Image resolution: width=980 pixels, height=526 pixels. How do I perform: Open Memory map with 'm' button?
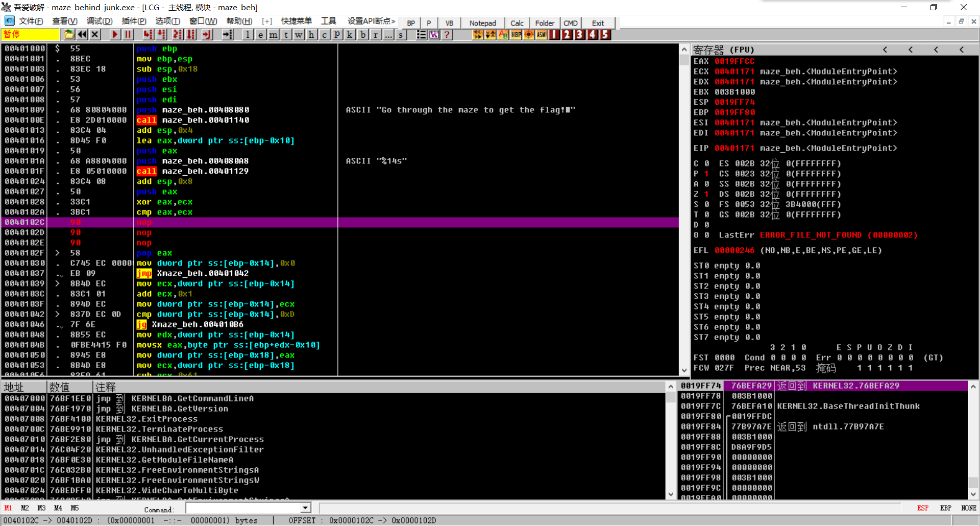[x=273, y=34]
